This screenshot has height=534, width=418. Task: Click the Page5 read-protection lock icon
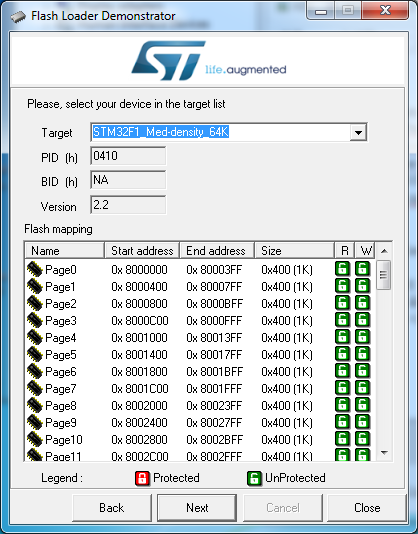(342, 354)
